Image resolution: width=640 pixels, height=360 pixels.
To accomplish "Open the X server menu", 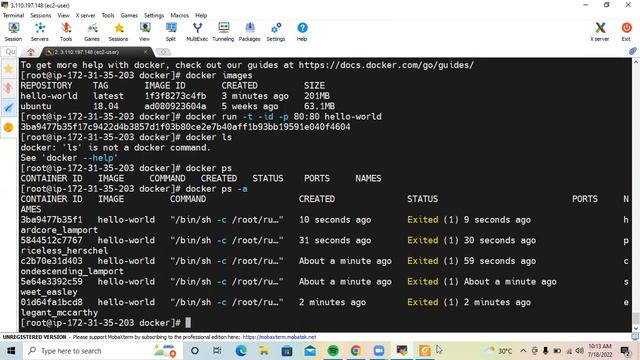I will tap(85, 15).
